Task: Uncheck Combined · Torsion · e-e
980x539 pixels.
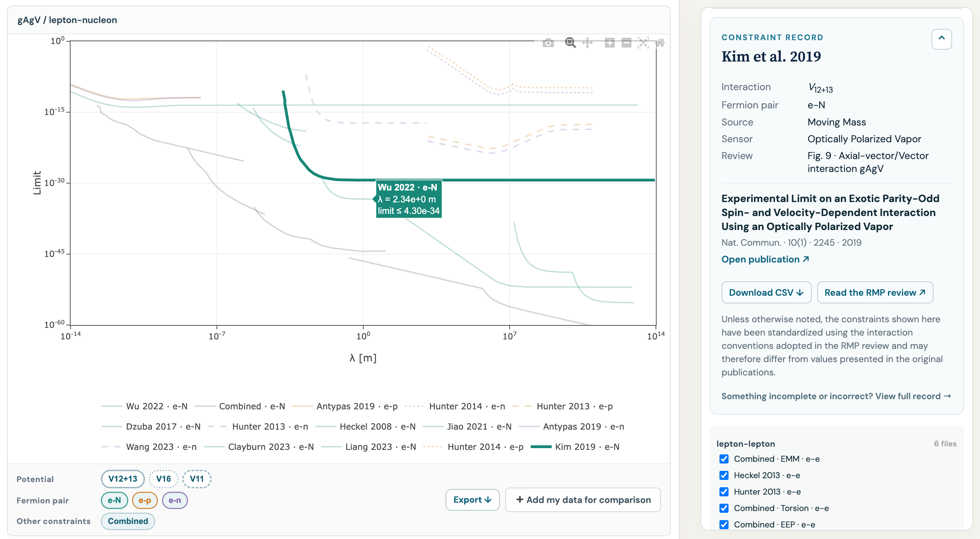Action: click(724, 508)
